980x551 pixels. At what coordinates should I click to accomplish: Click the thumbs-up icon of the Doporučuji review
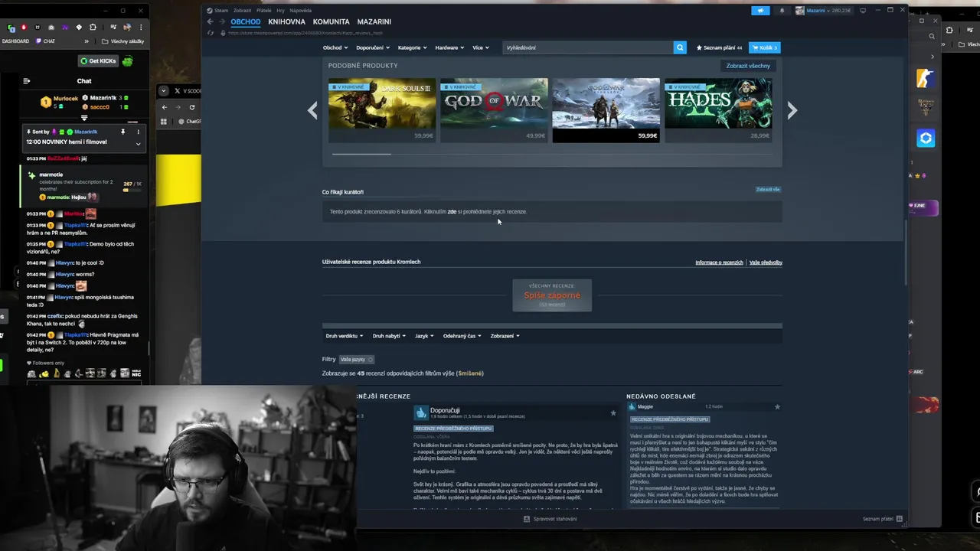click(x=421, y=413)
